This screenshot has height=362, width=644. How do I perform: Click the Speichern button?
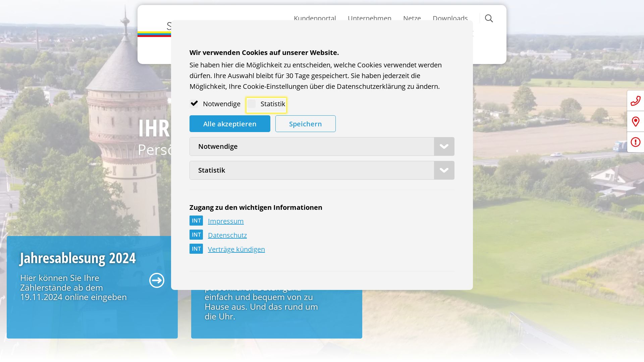[306, 124]
